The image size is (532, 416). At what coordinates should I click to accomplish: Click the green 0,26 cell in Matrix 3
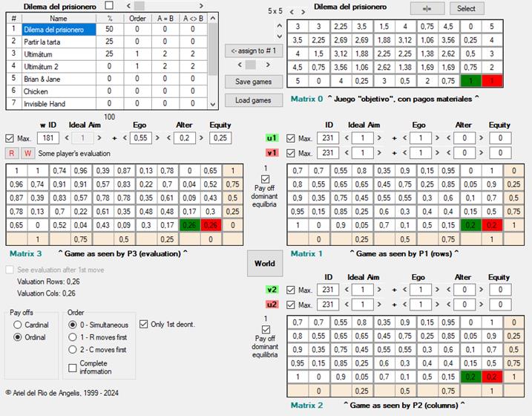coord(188,225)
